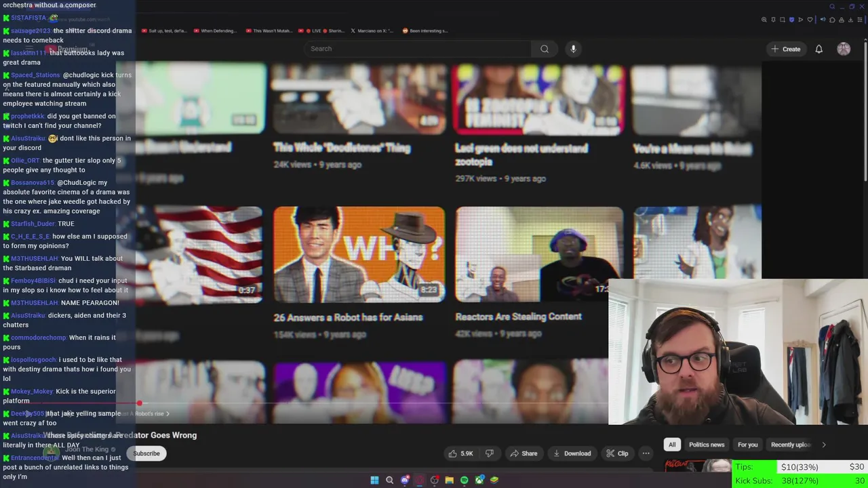Select the browser snapshot crop icon
868x488 pixels.
tap(783, 20)
